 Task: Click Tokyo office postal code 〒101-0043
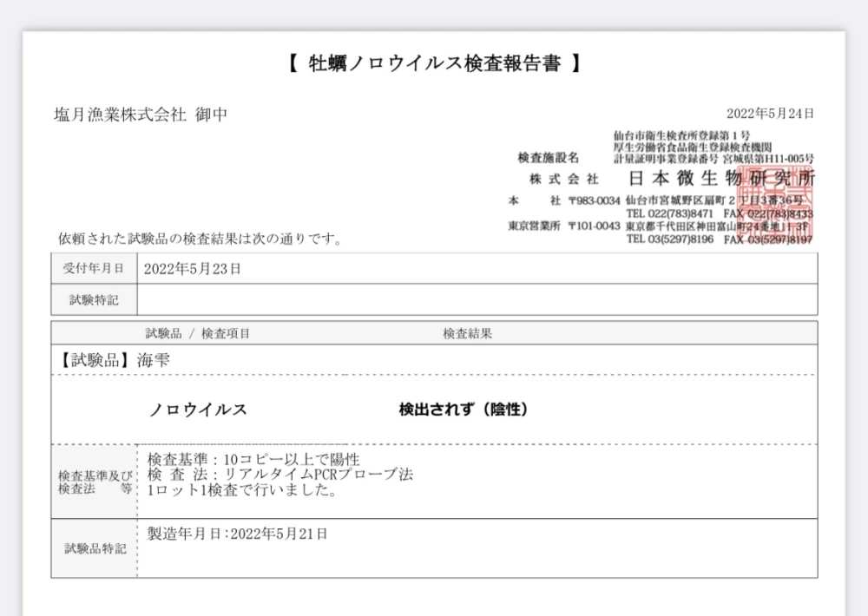coord(595,226)
